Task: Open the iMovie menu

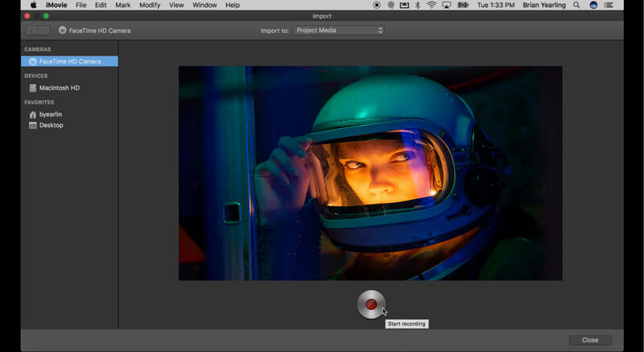Action: (56, 5)
